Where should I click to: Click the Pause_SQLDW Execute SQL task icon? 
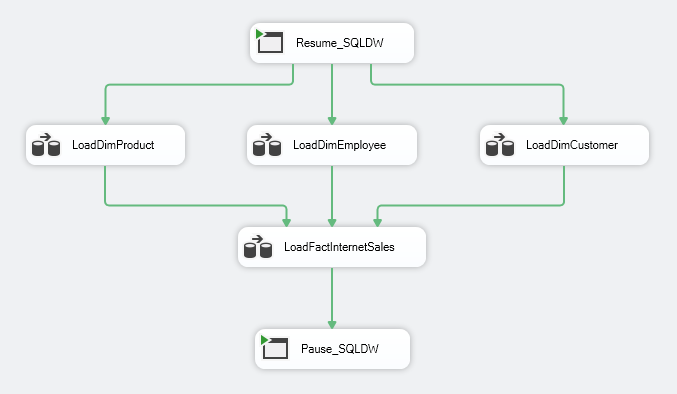(275, 347)
